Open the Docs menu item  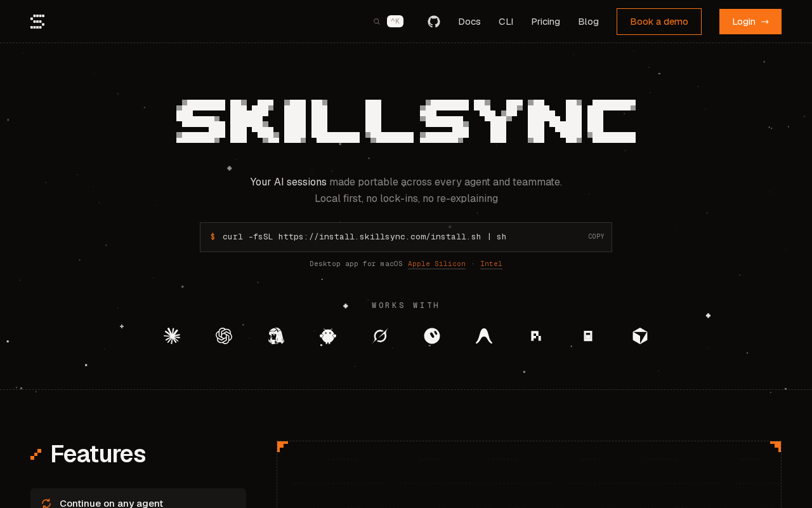pos(469,22)
